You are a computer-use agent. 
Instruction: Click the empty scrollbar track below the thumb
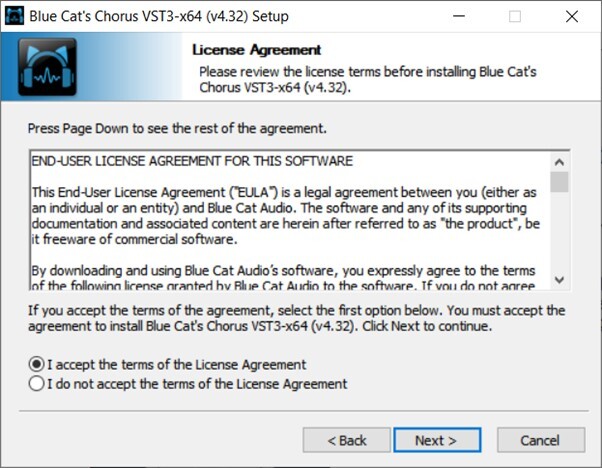tap(559, 235)
